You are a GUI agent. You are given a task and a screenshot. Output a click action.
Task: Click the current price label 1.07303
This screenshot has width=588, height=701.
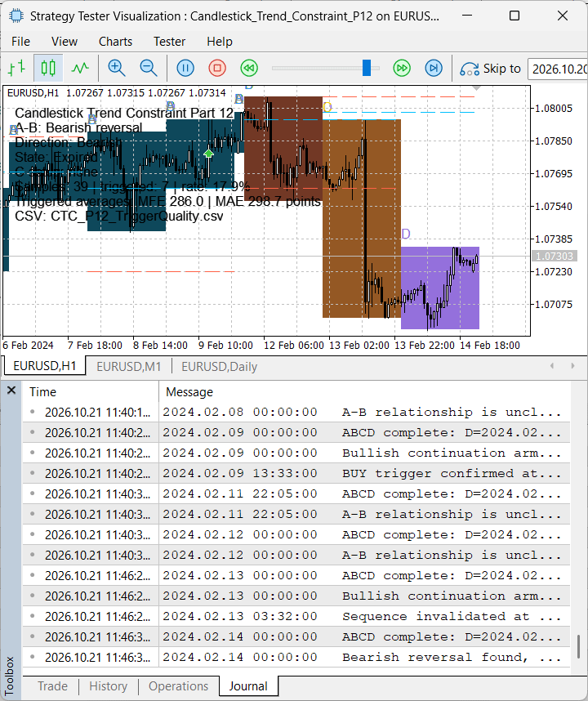tap(554, 256)
